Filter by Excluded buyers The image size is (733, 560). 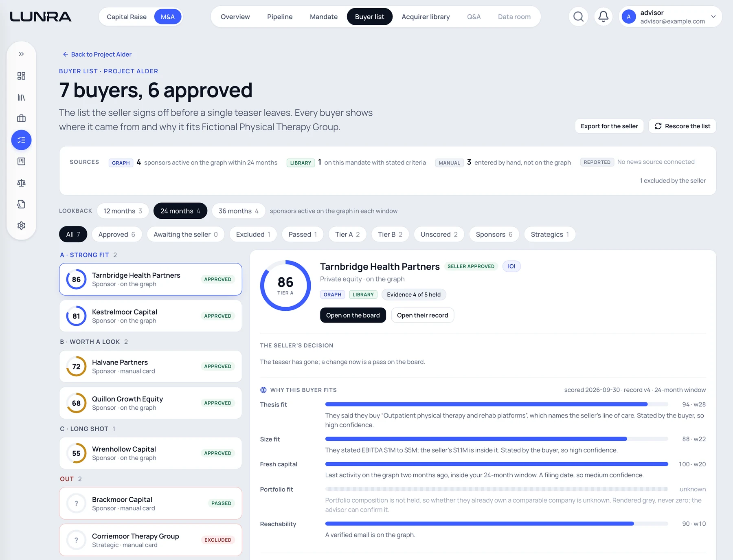click(x=253, y=234)
